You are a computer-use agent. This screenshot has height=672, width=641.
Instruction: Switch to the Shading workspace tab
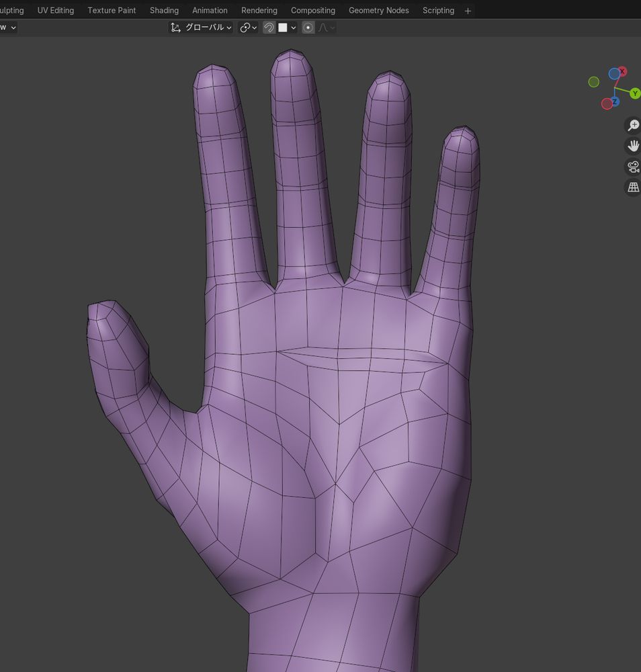(x=164, y=10)
